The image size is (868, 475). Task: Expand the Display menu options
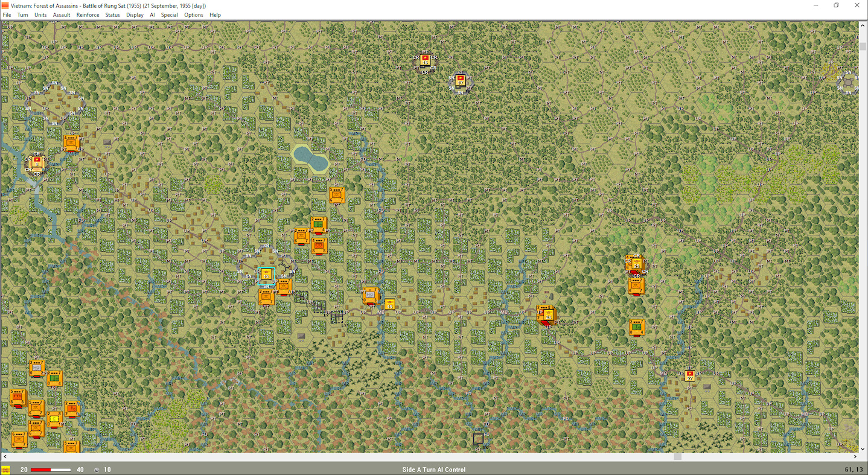[135, 14]
